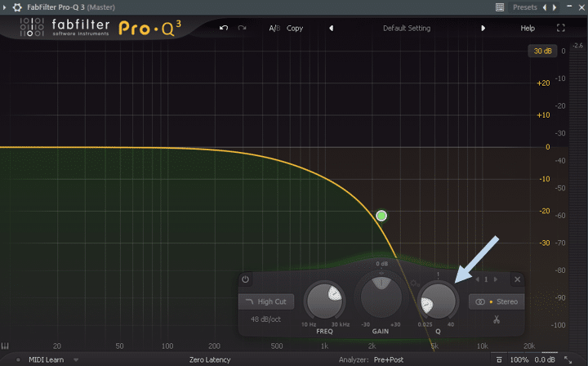Expand the plugin wrapper menu arrow
The width and height of the screenshot is (588, 366).
5,7
